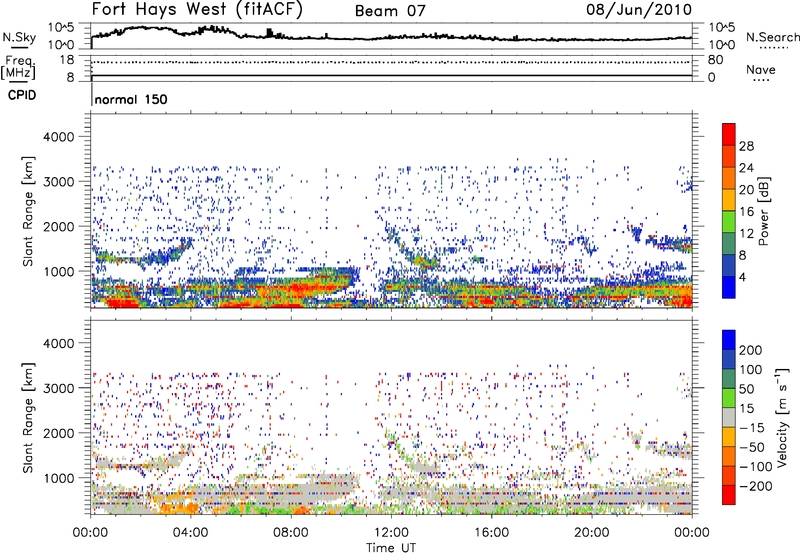The image size is (800, 554).
Task: Click the N.Sky legend label
Action: click(19, 37)
